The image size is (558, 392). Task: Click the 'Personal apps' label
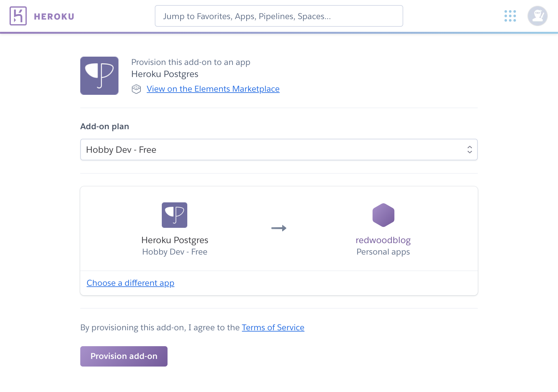[x=383, y=252]
